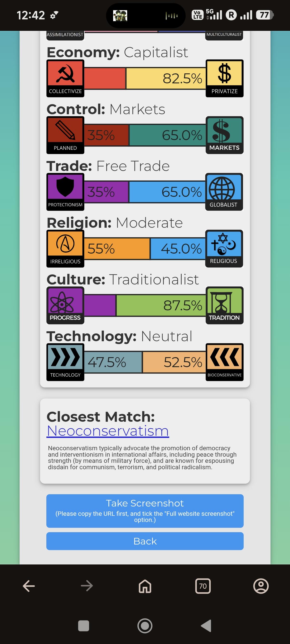Go to browser home page
Viewport: 290px width, 644px height.
tap(145, 586)
